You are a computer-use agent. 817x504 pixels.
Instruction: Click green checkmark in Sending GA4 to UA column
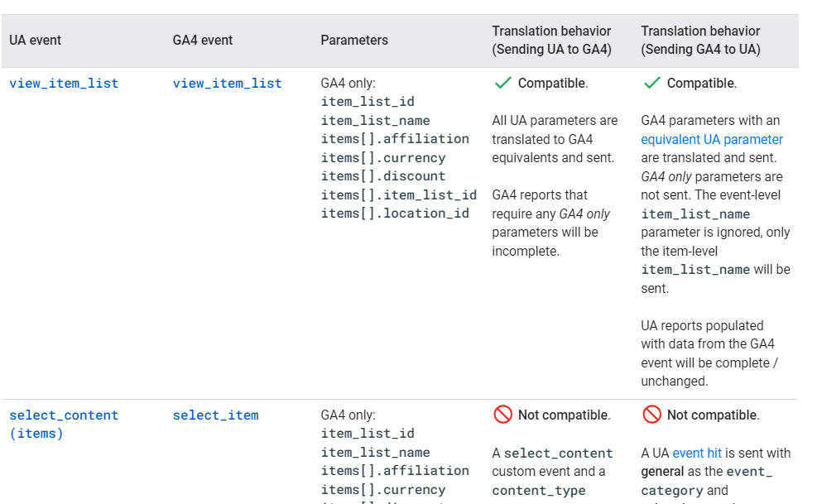click(651, 83)
